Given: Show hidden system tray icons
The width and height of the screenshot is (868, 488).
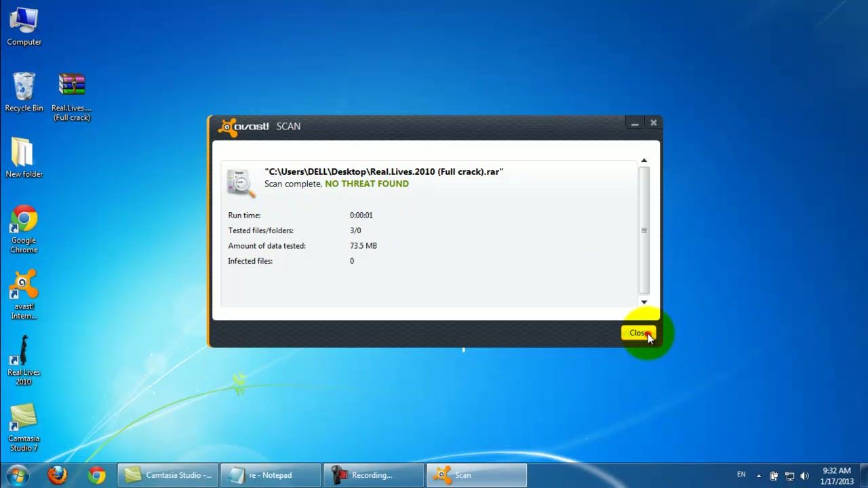Looking at the screenshot, I should 759,476.
